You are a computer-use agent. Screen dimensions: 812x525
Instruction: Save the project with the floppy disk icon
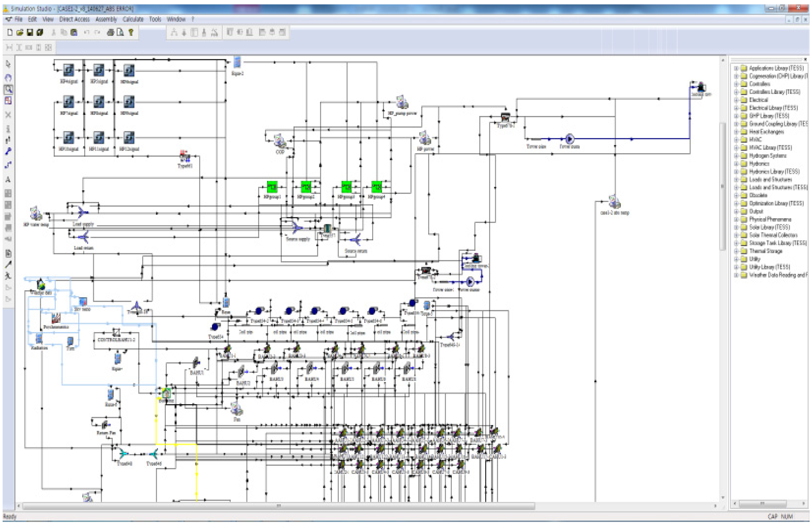point(30,32)
